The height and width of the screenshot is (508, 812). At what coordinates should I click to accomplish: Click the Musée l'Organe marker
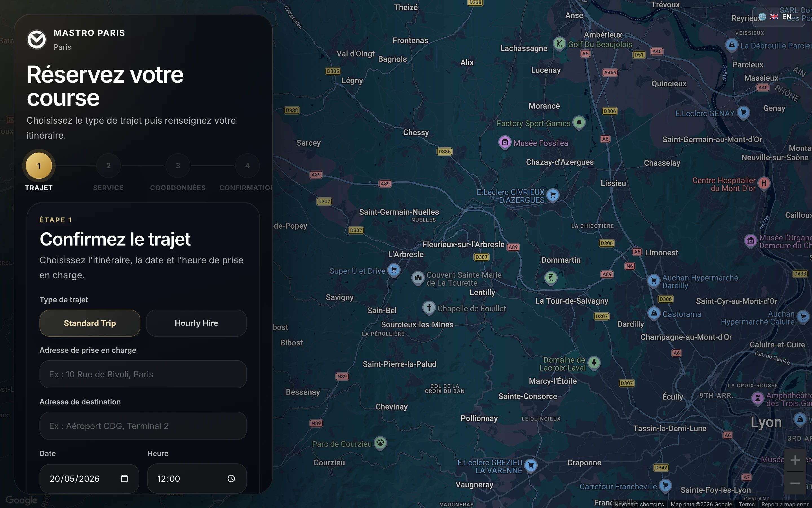[x=751, y=241]
